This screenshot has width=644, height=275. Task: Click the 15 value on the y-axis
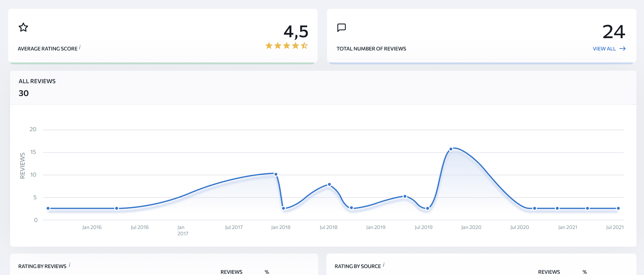(33, 152)
